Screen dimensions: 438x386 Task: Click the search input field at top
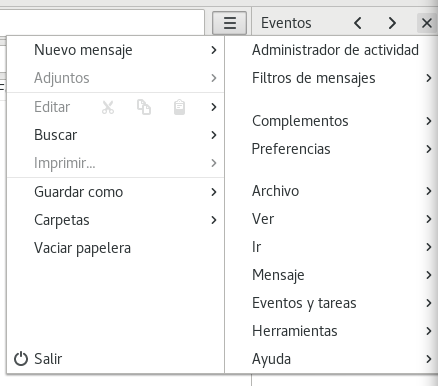[x=102, y=22]
